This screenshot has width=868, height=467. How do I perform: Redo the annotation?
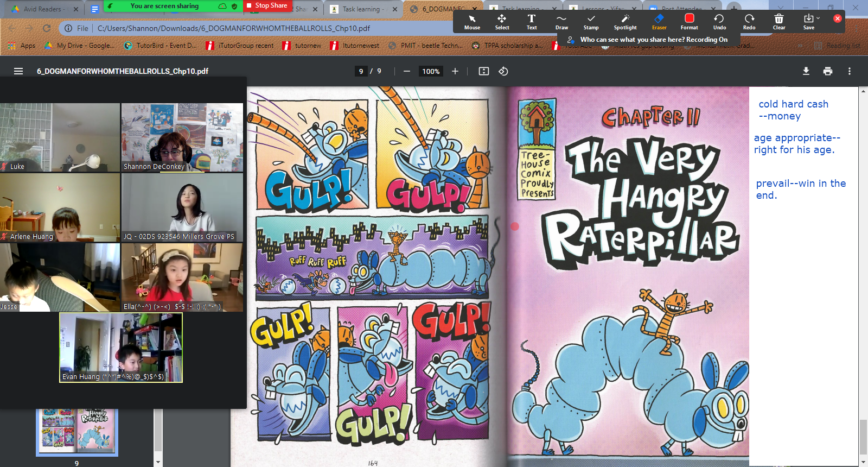point(749,22)
